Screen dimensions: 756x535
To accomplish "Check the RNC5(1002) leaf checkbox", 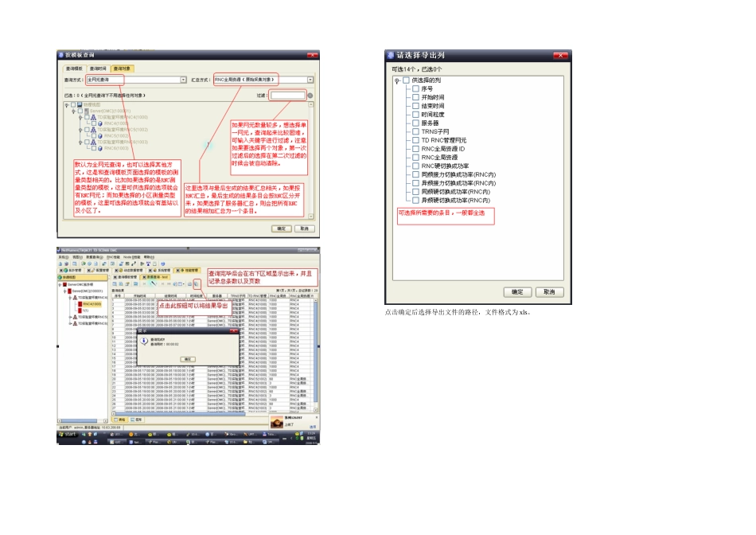I will [x=94, y=136].
